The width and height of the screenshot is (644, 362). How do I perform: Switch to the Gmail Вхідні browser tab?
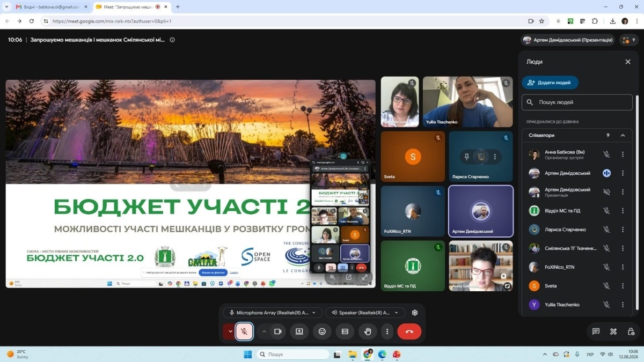pos(47,7)
